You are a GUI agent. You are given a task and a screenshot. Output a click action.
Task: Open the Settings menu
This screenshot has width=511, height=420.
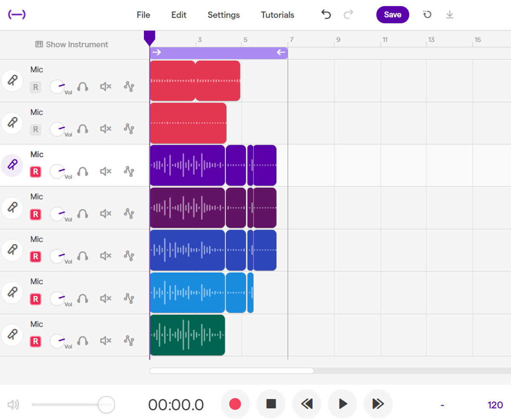click(x=224, y=15)
